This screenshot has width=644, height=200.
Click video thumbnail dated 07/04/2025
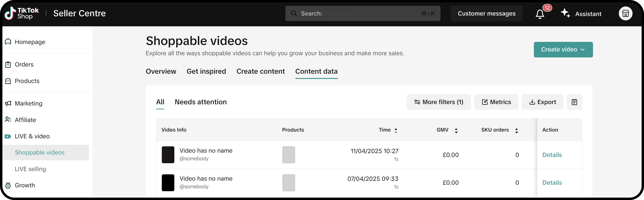click(168, 183)
